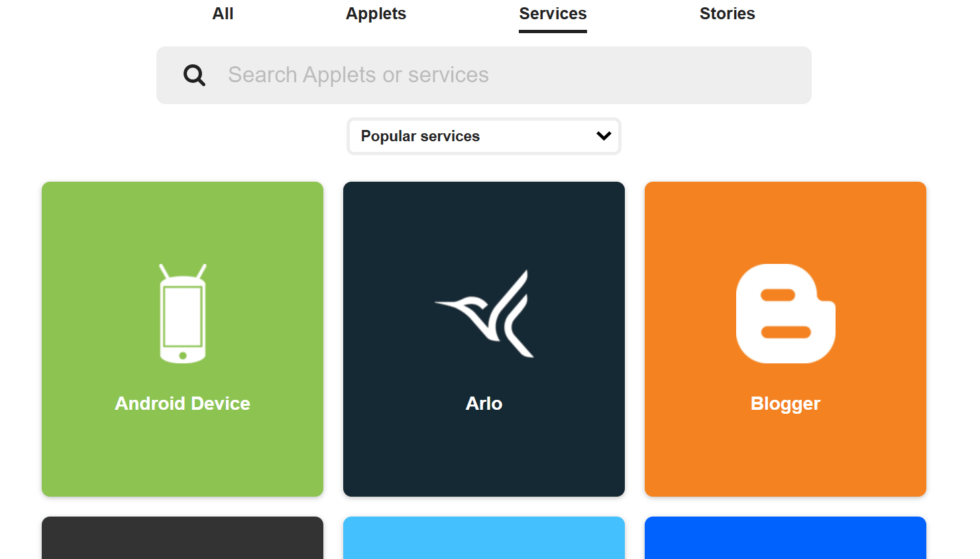Switch to the All tab
980x559 pixels.
pyautogui.click(x=223, y=14)
